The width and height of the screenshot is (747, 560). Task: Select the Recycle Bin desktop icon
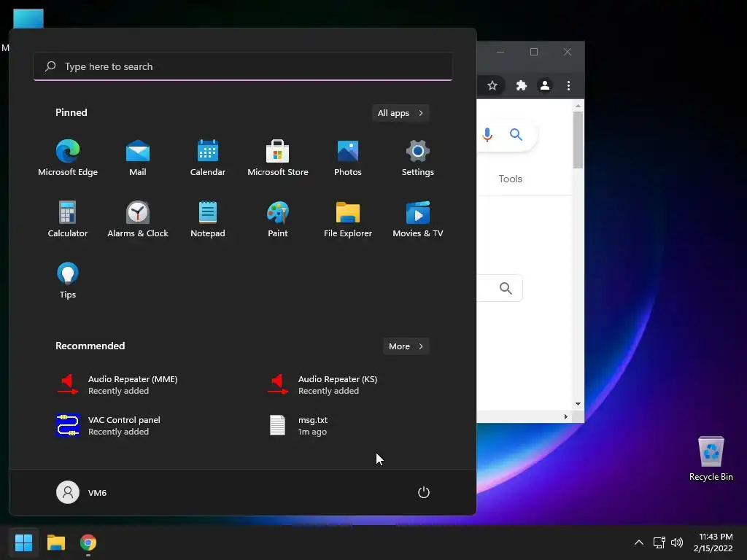click(711, 459)
